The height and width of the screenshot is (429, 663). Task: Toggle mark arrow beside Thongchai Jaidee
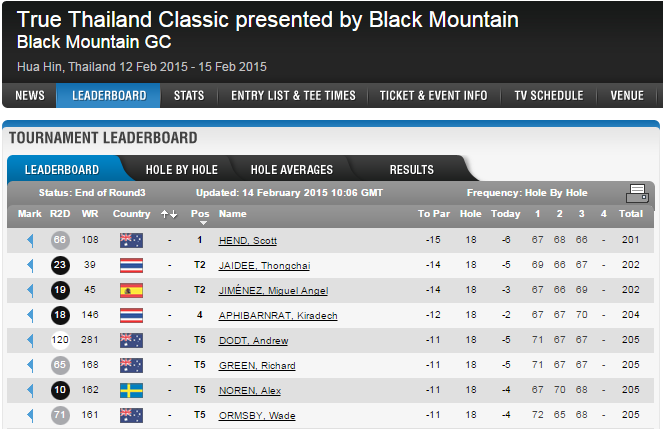click(30, 265)
